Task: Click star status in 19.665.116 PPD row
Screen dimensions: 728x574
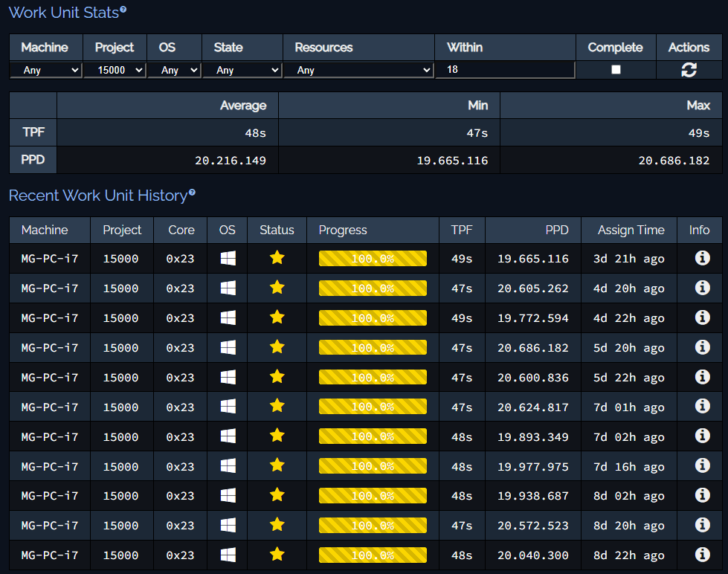Action: click(277, 257)
